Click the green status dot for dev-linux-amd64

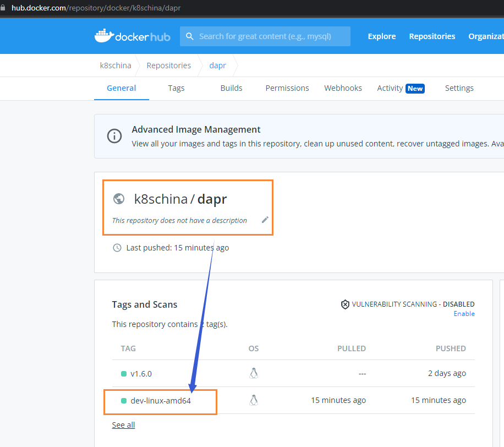coord(124,401)
